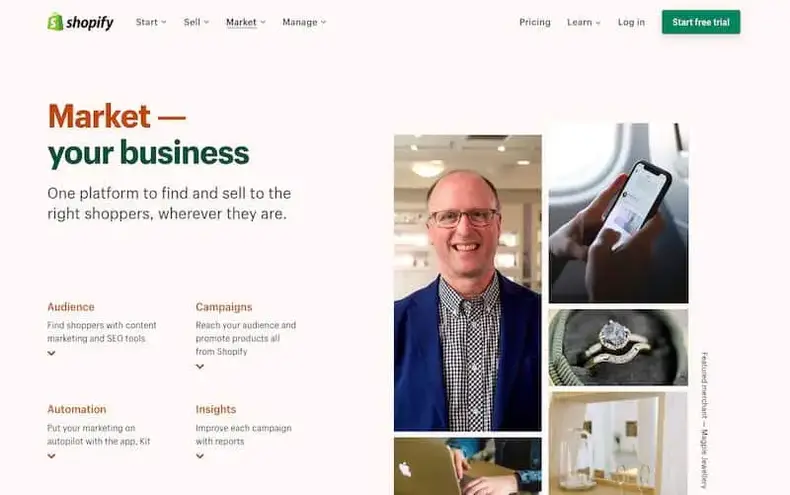Click the hand holding phone photo

point(618,213)
